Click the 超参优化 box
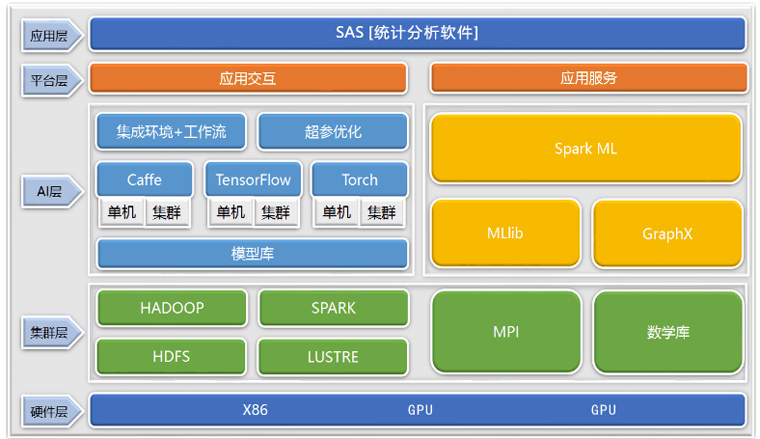Image resolution: width=760 pixels, height=439 pixels. pos(333,131)
